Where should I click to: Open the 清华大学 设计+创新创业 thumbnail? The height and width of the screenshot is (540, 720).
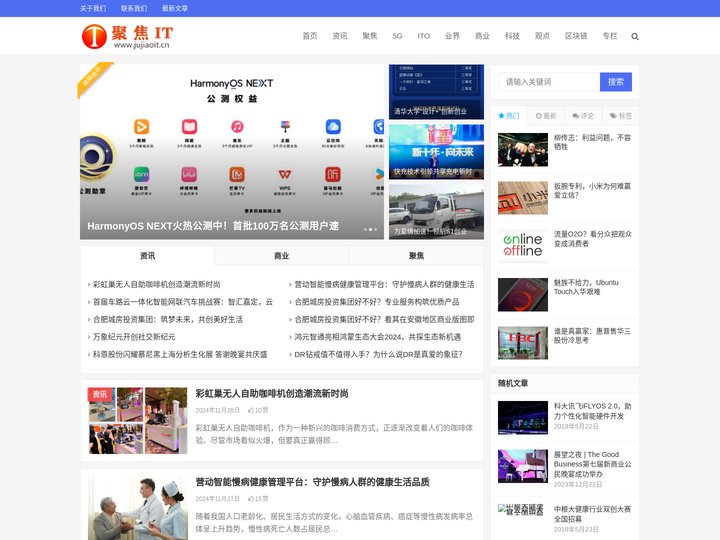436,92
